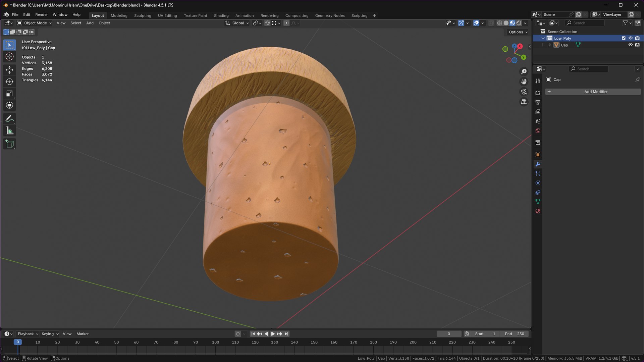Open the Particles properties tab
644x362 pixels.
pyautogui.click(x=538, y=173)
